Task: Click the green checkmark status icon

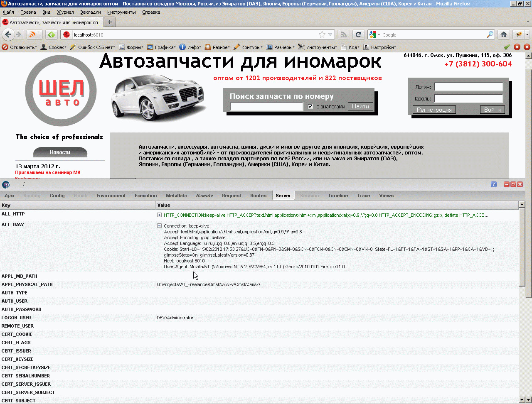Action: (507, 47)
